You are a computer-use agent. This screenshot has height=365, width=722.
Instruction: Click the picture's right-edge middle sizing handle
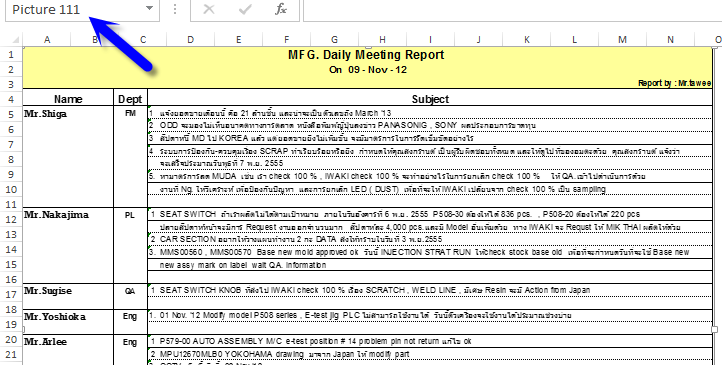coord(715,329)
